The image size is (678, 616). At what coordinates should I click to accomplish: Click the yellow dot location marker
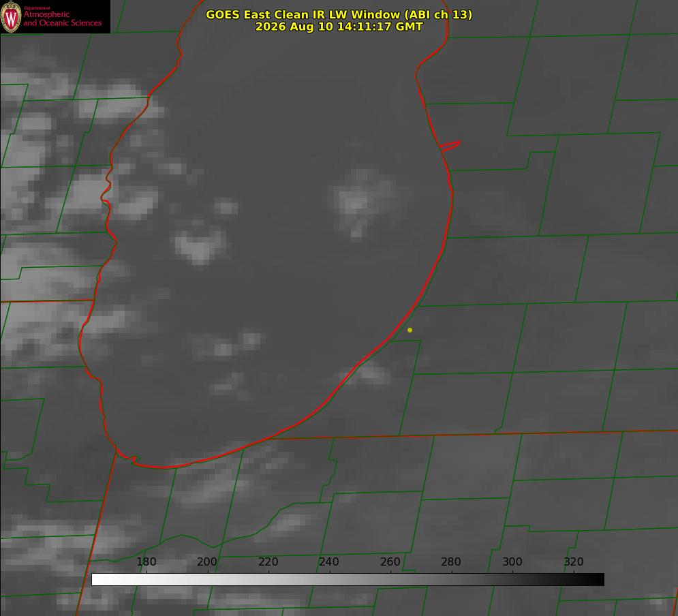pos(410,330)
